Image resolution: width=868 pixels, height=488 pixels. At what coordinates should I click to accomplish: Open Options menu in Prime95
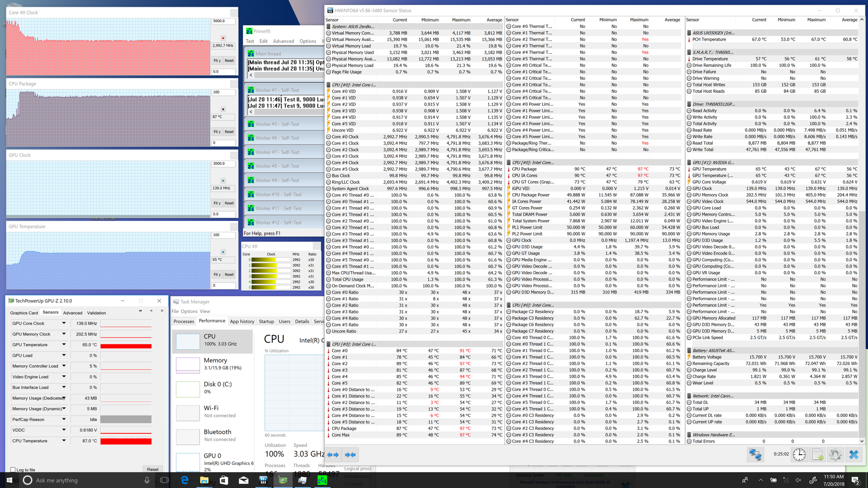coord(308,41)
